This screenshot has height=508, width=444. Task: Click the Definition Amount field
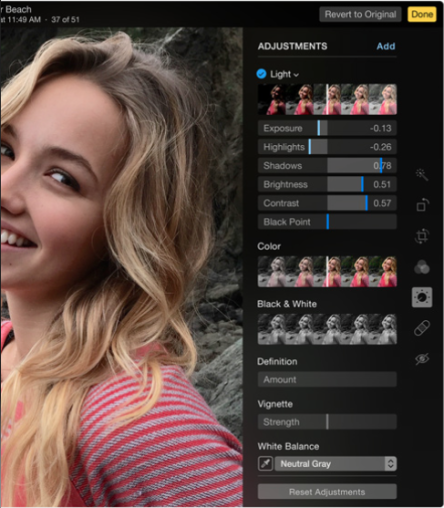click(x=327, y=379)
